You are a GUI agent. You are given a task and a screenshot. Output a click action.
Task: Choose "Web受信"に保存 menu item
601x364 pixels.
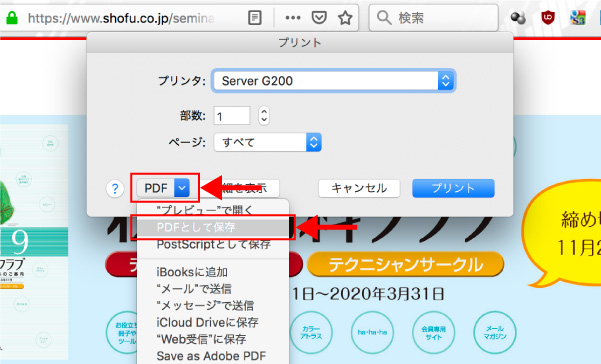coord(213,339)
